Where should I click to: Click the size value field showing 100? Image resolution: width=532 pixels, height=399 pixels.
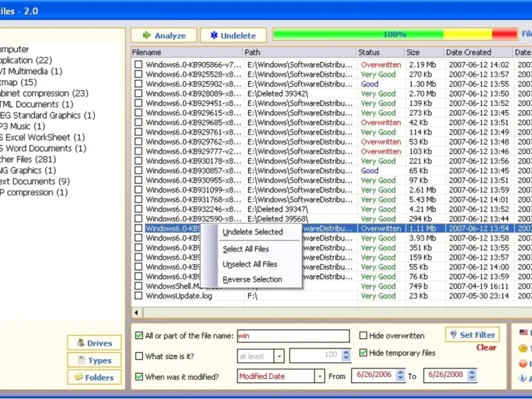tap(315, 356)
